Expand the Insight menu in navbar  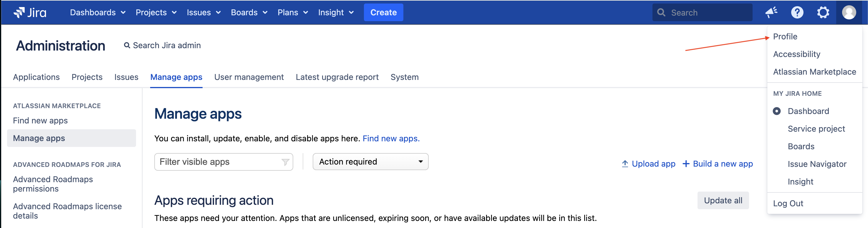click(336, 12)
